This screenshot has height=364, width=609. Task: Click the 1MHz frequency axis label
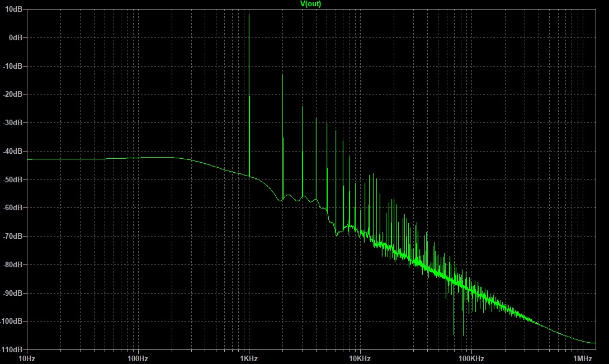(583, 358)
